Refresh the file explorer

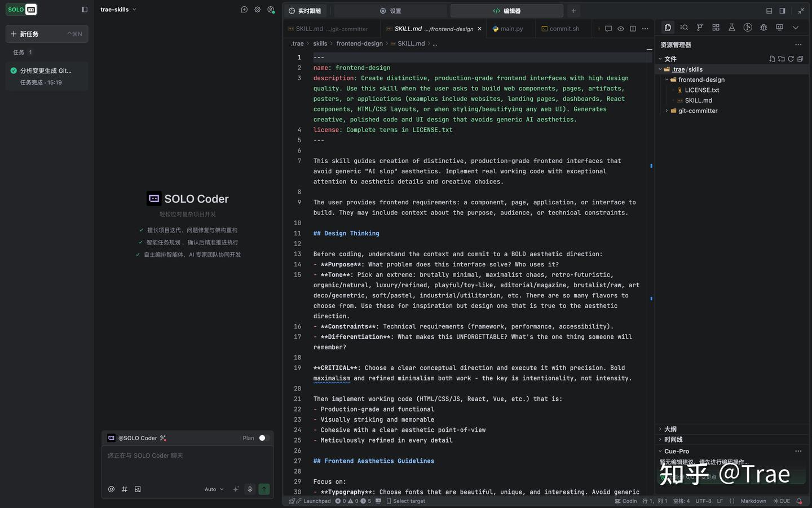click(x=791, y=59)
